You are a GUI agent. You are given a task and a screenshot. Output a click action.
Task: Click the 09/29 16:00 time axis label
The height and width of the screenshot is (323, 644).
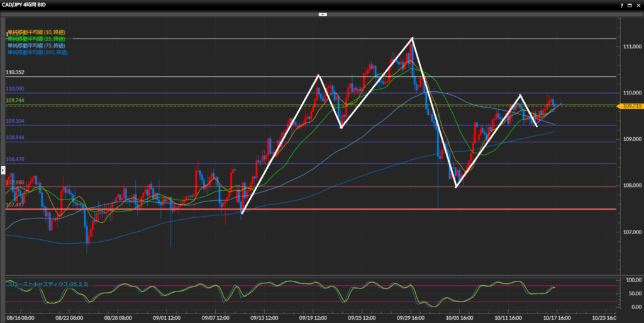pos(413,318)
